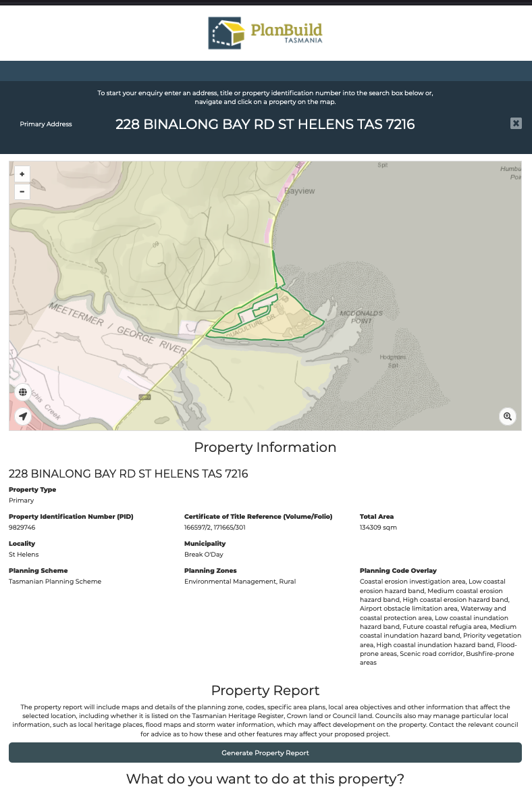Click the PID number 9829746
Screen dimensions: 532x789
tap(22, 528)
